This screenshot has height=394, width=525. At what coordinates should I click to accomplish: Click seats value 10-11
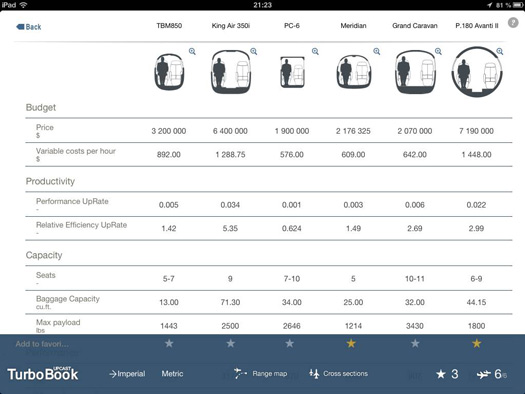(x=415, y=279)
